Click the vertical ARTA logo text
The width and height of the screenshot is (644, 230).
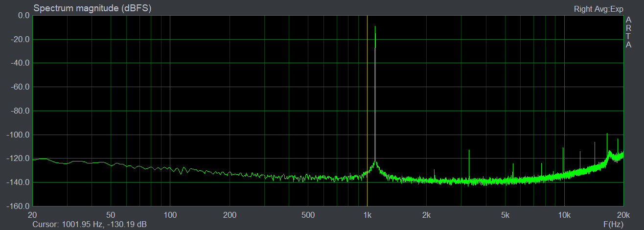pos(628,32)
